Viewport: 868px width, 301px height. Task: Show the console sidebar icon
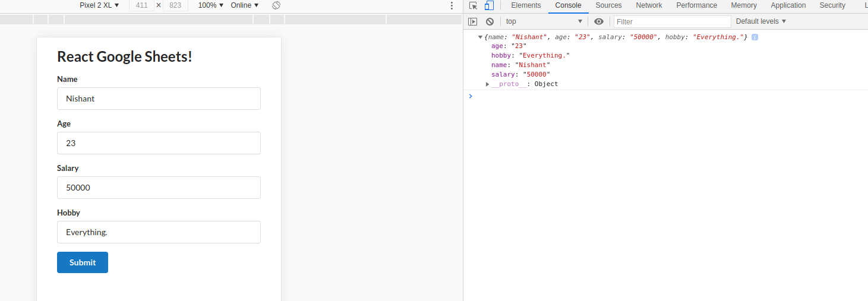click(473, 21)
